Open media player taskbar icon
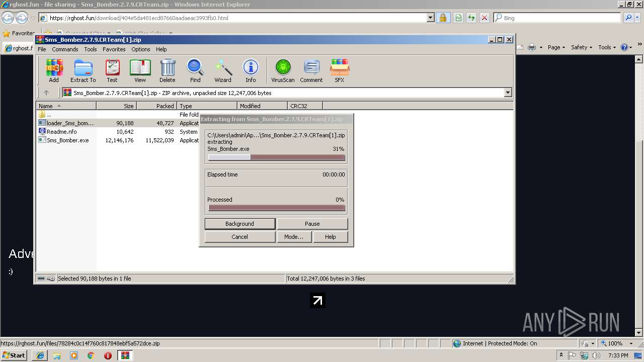Screen dimensions: 644x362 pos(74,355)
